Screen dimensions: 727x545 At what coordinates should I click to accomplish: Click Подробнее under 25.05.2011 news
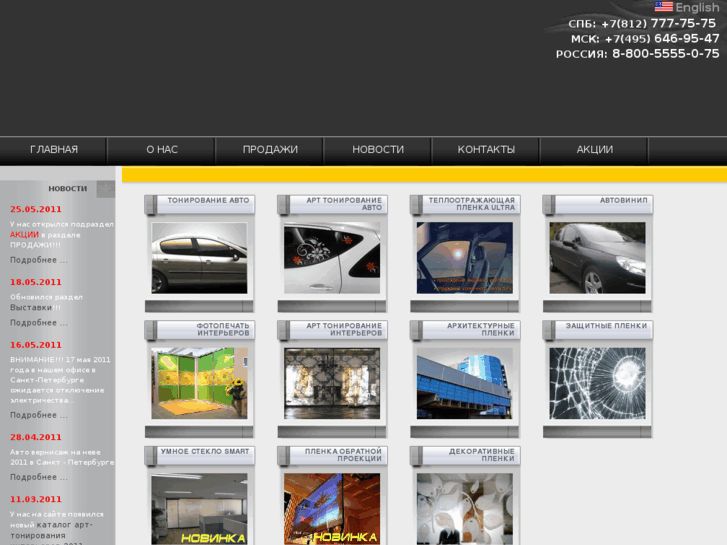(x=39, y=260)
